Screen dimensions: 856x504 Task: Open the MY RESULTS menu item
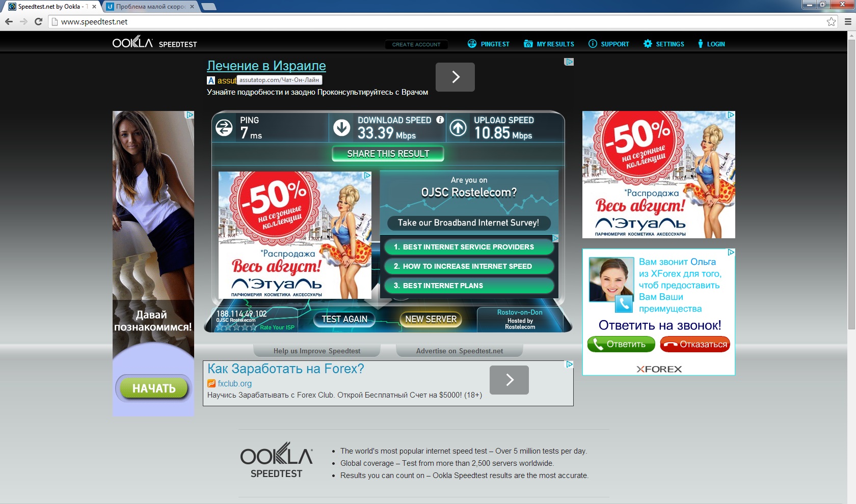coord(555,44)
